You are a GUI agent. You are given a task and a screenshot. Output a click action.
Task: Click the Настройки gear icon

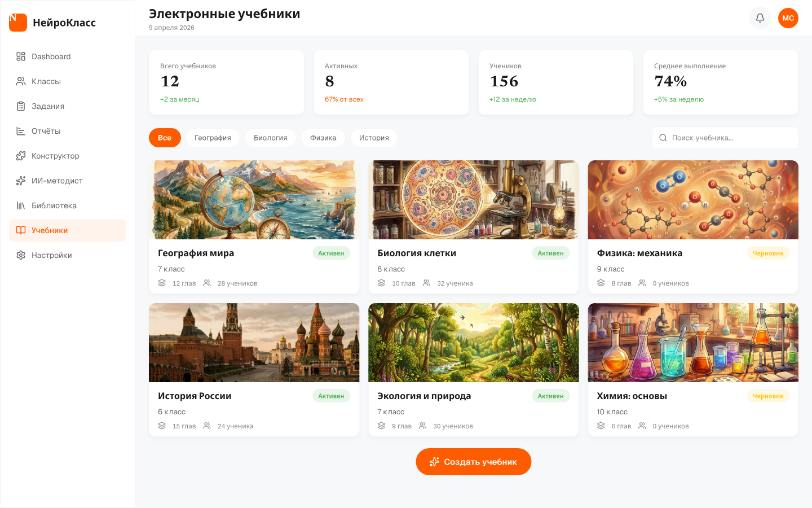click(21, 255)
